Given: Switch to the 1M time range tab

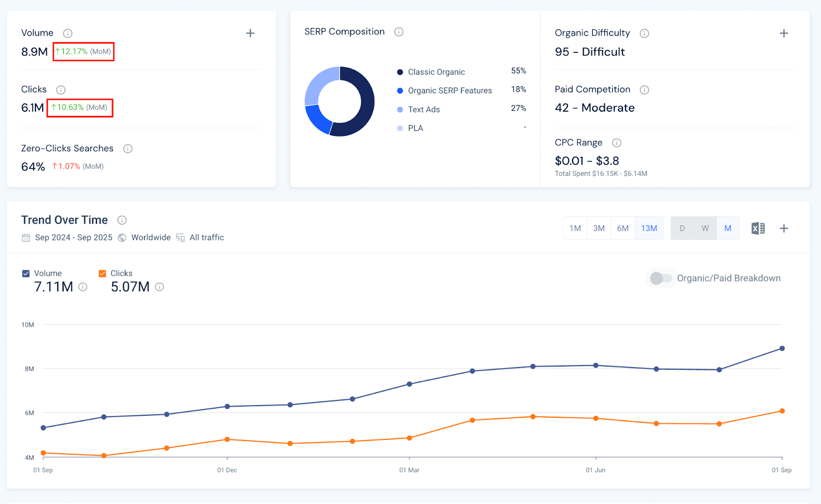Looking at the screenshot, I should coord(575,228).
